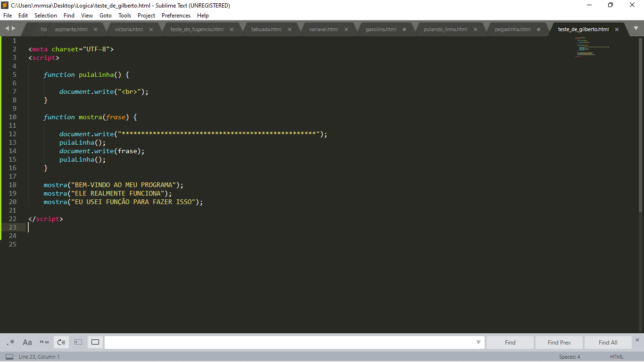Open the View menu
Image resolution: width=644 pixels, height=362 pixels.
pyautogui.click(x=87, y=16)
